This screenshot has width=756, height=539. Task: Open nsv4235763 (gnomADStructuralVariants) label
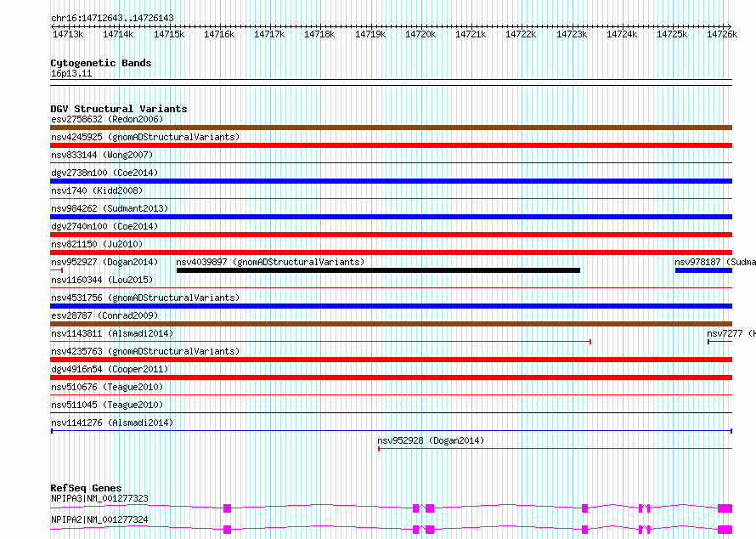(145, 351)
